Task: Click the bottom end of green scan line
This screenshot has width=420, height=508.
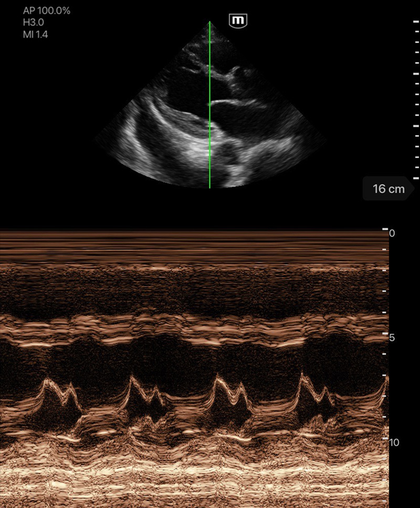Action: 209,186
